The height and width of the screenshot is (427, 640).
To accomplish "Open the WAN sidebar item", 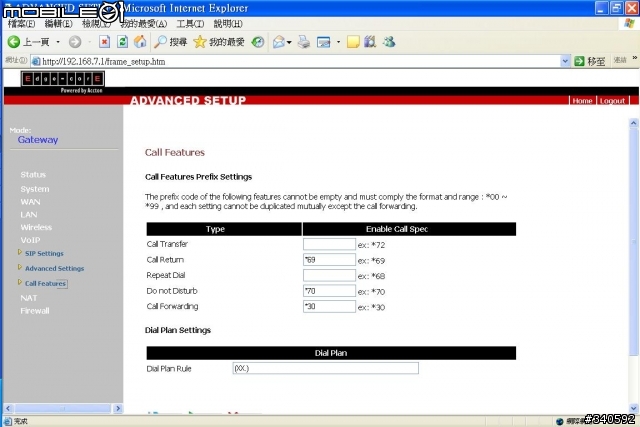I will click(30, 202).
